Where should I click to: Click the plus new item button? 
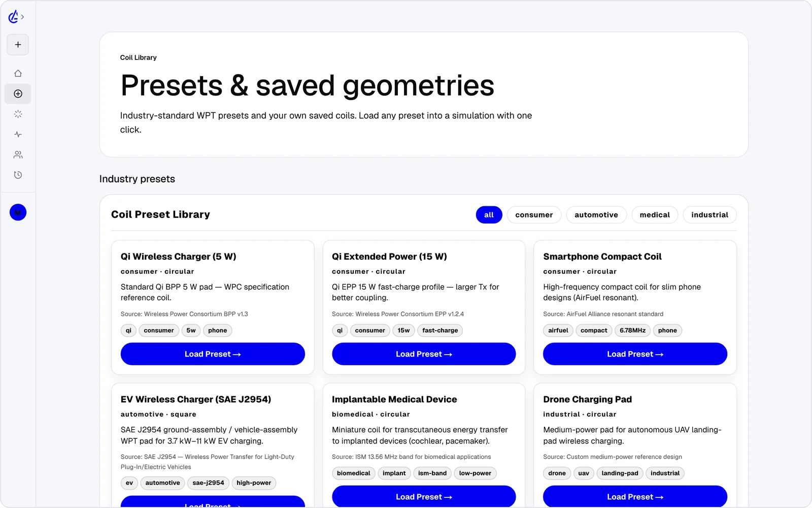(x=18, y=45)
